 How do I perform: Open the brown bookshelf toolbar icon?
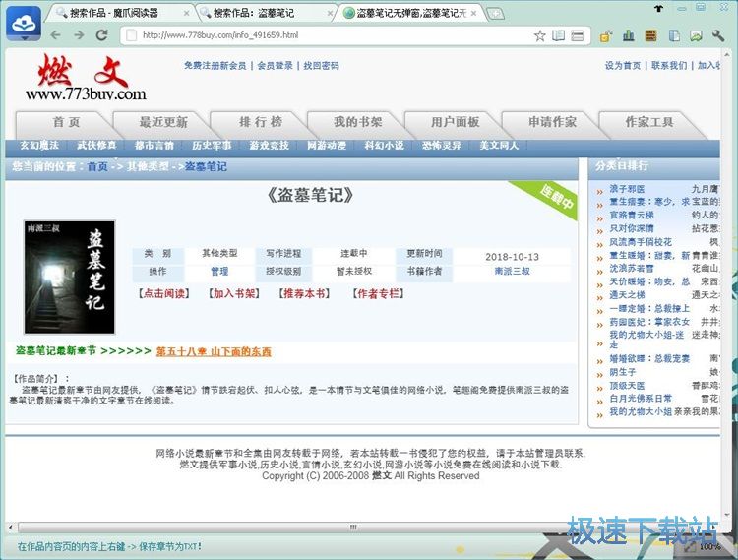[651, 35]
